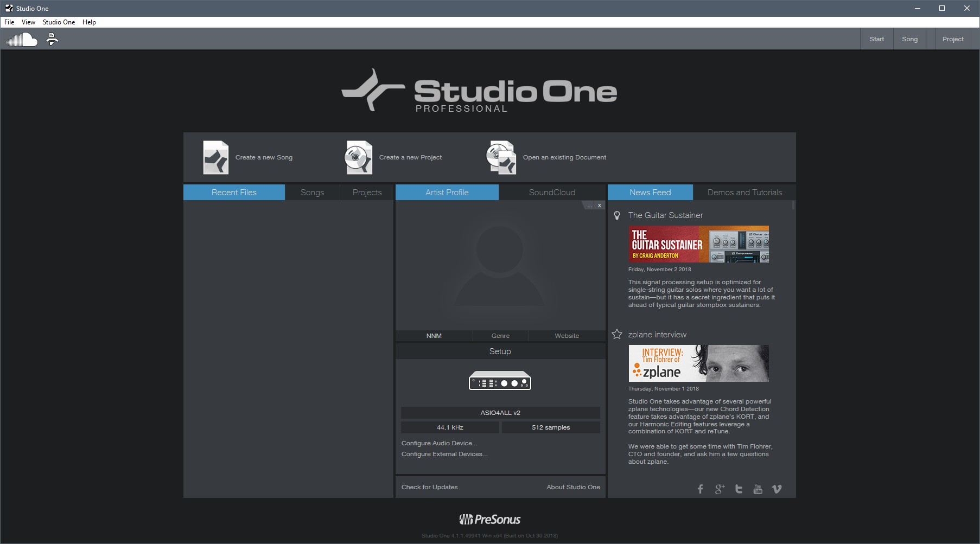Click About Studio One
Viewport: 980px width, 544px height.
pyautogui.click(x=573, y=487)
